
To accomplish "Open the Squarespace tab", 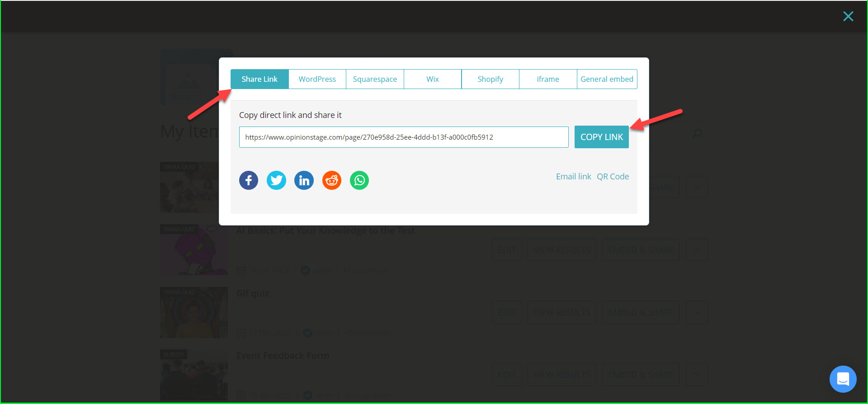I will point(375,79).
